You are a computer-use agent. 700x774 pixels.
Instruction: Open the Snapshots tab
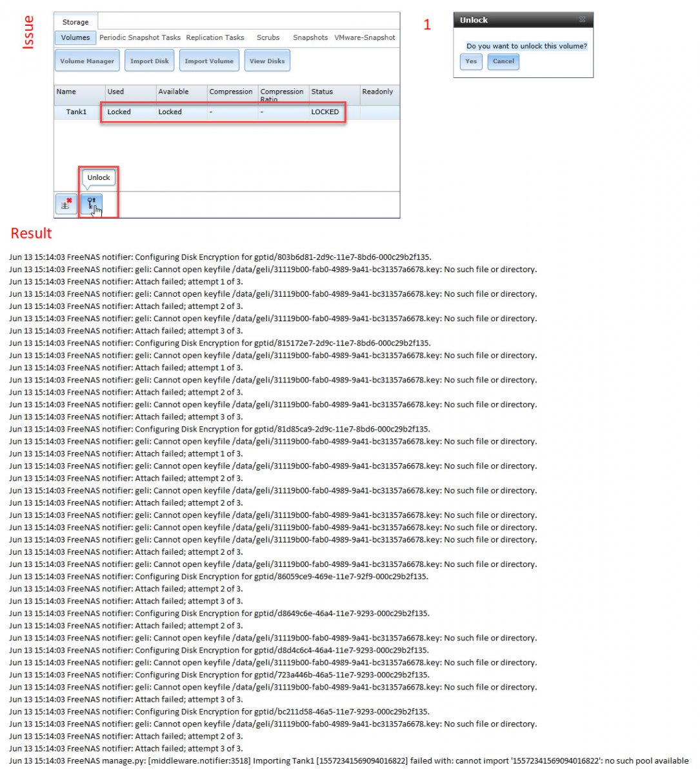click(x=310, y=37)
